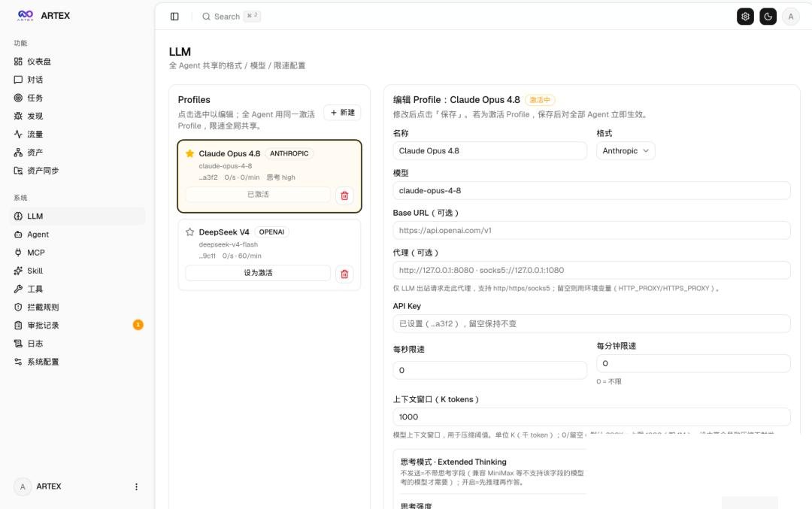Click the 代理 proxy input field
Viewport: 812px width, 509px height.
(x=592, y=271)
